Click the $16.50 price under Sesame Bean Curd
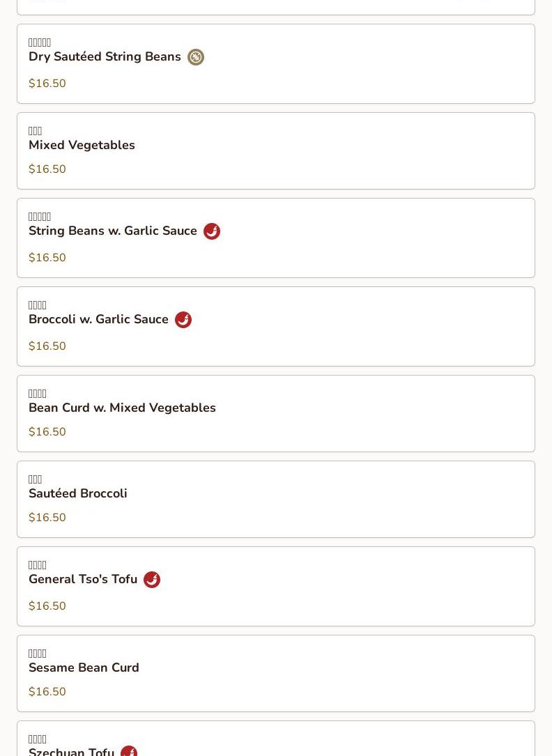 [47, 692]
